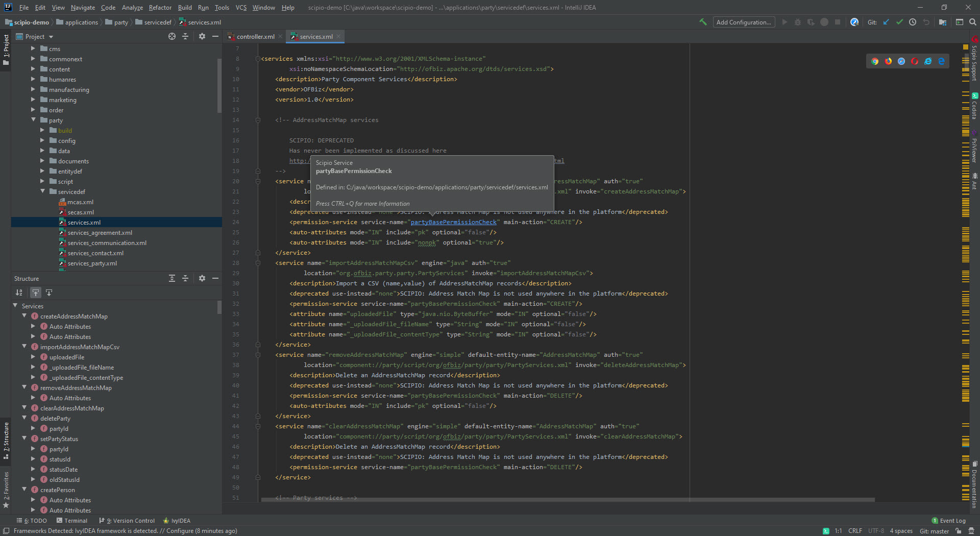Click Project panel locate target icon

pyautogui.click(x=172, y=36)
